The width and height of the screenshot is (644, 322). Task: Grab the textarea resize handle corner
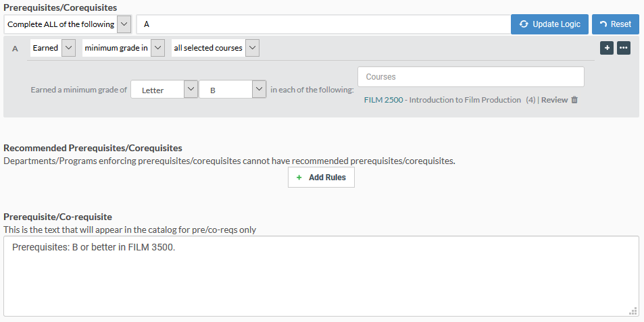pos(633,311)
